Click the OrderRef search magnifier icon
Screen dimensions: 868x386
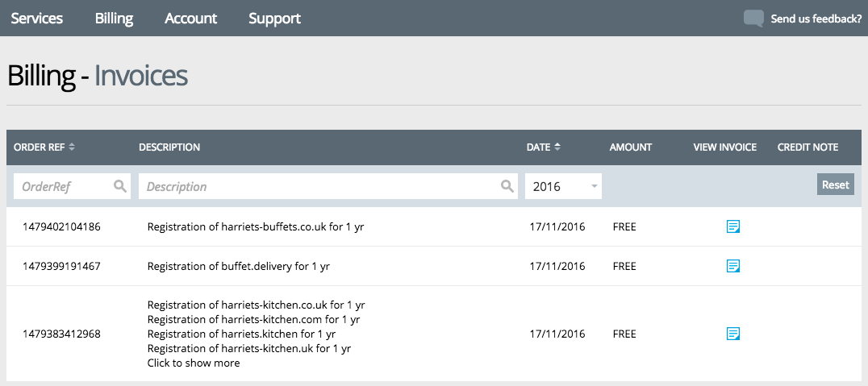pos(120,186)
